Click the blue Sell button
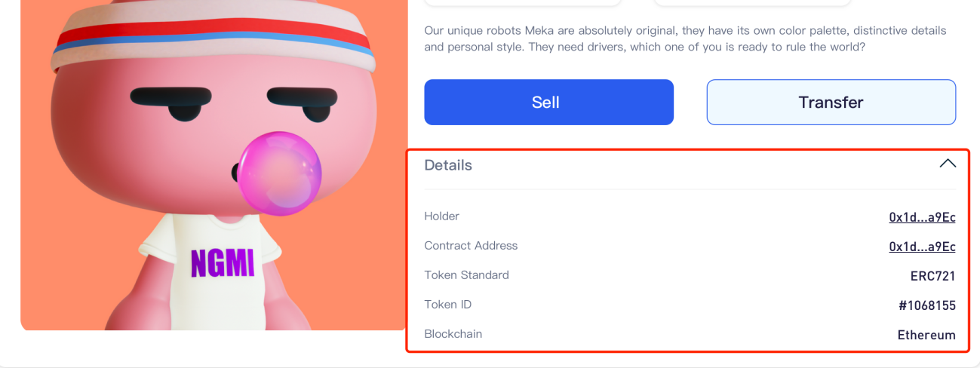 (x=548, y=102)
